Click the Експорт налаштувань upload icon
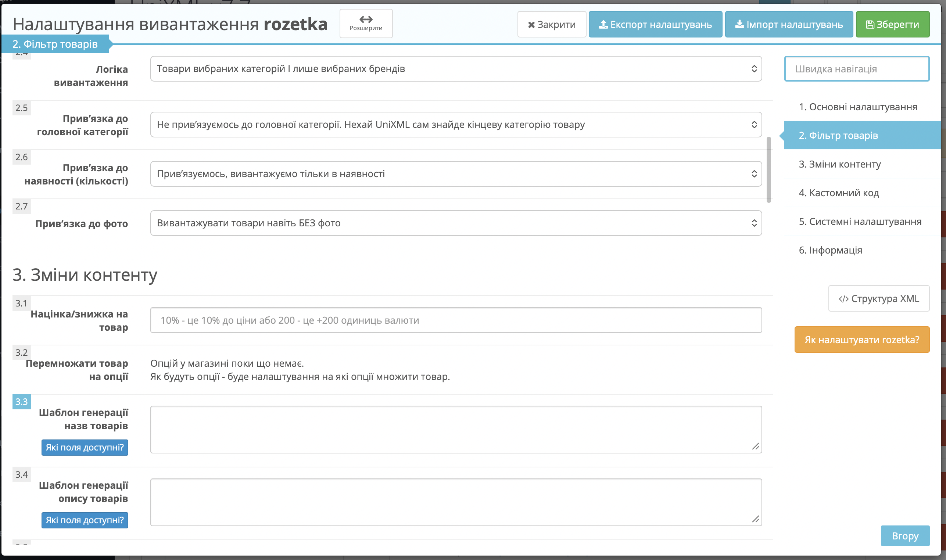946x560 pixels. (x=603, y=25)
